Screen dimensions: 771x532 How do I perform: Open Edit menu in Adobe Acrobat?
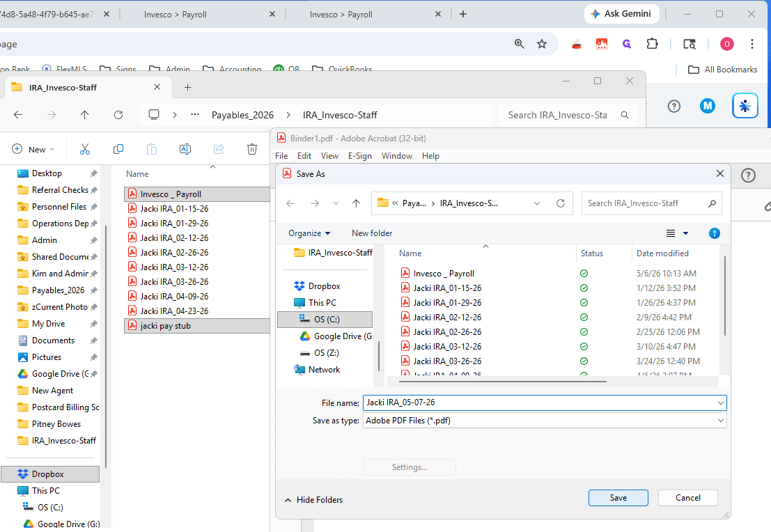[x=304, y=156]
